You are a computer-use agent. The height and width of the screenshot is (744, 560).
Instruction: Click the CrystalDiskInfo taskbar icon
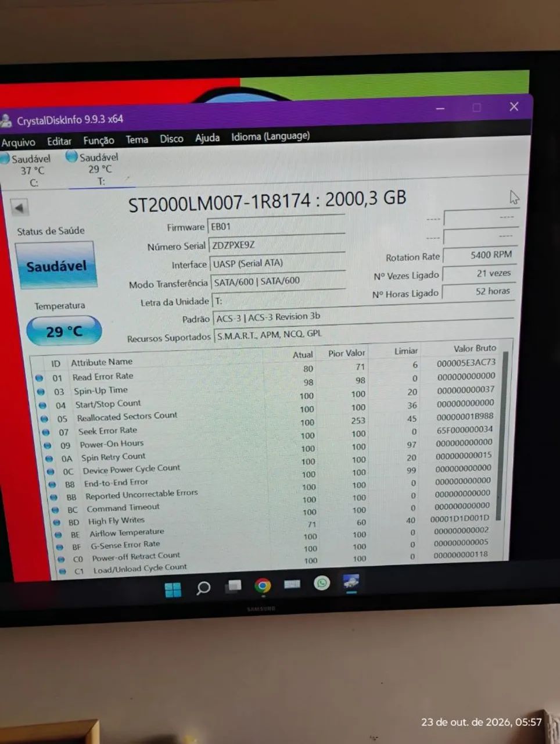click(351, 581)
